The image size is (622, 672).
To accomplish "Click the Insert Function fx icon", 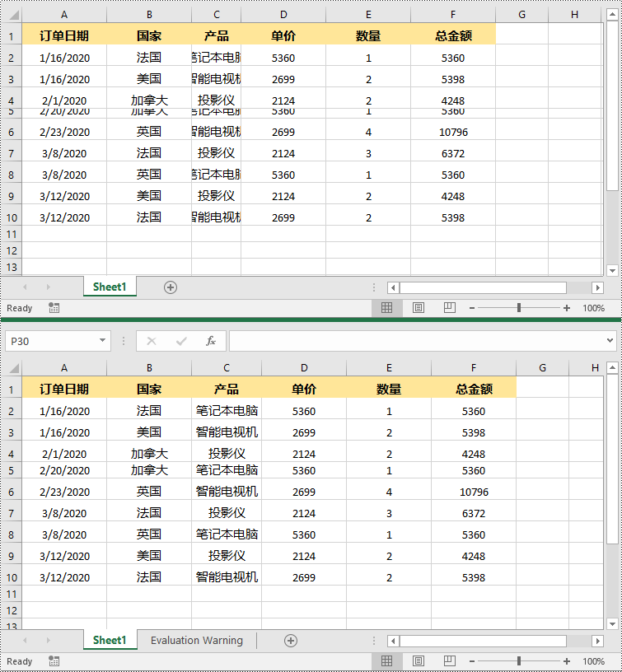I will tap(210, 341).
